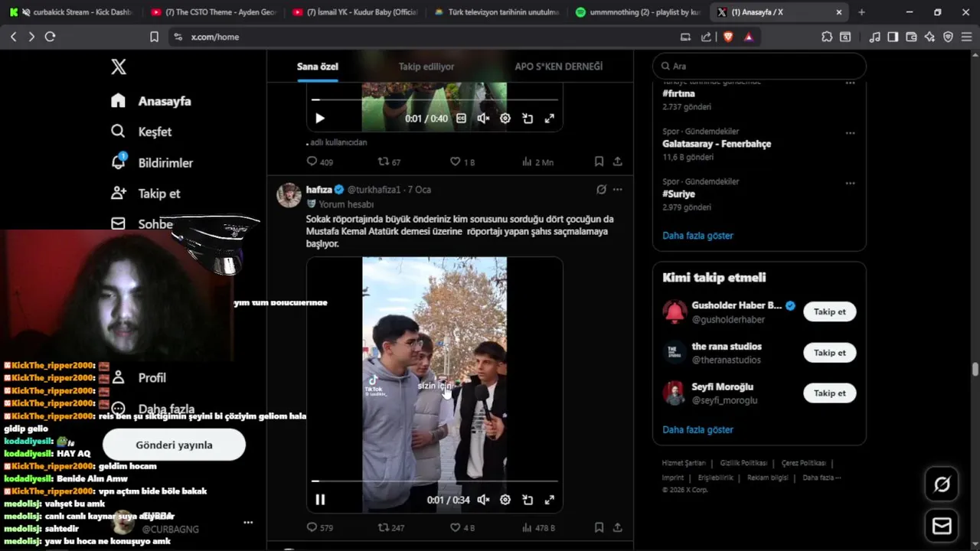Viewport: 980px width, 551px height.
Task: Open Bildirimler notifications
Action: point(152,162)
